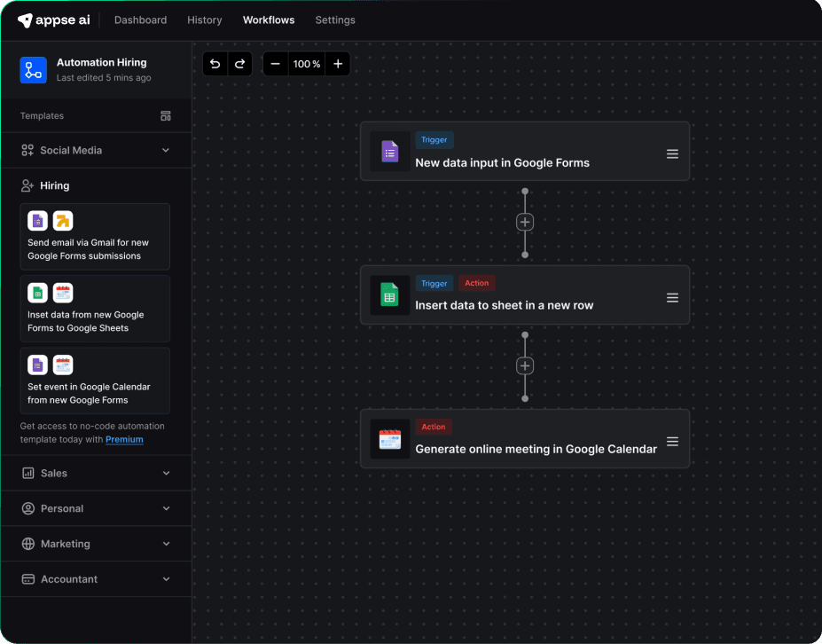Click the plus connector between Sheets and Calendar nodes
The width and height of the screenshot is (822, 644).
point(525,365)
